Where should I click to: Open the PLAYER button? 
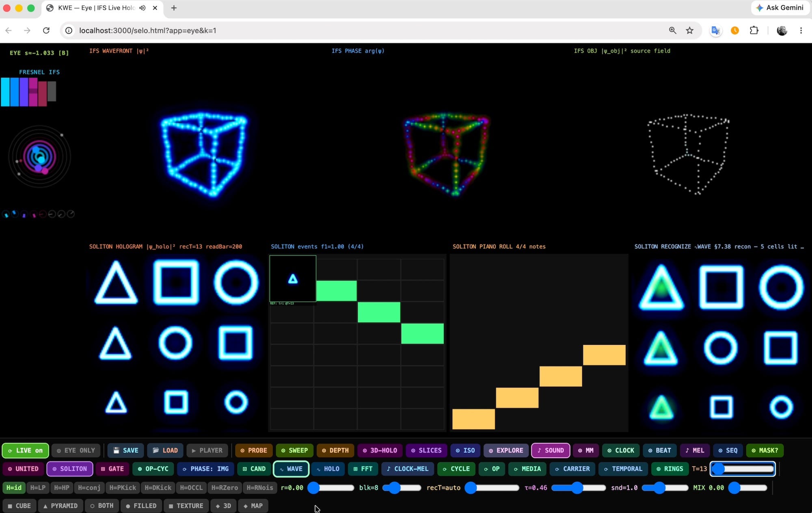(x=207, y=450)
